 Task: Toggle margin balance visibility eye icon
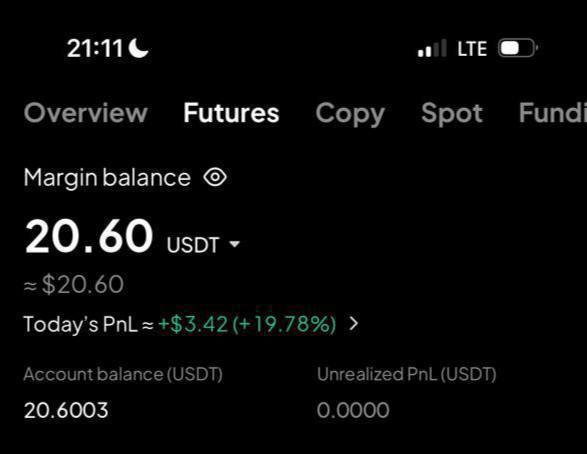coord(215,177)
